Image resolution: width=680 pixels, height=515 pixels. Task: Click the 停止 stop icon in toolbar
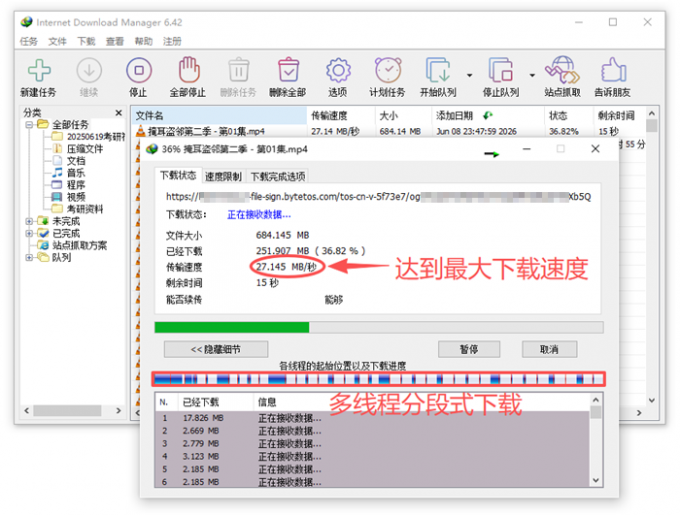(x=139, y=70)
